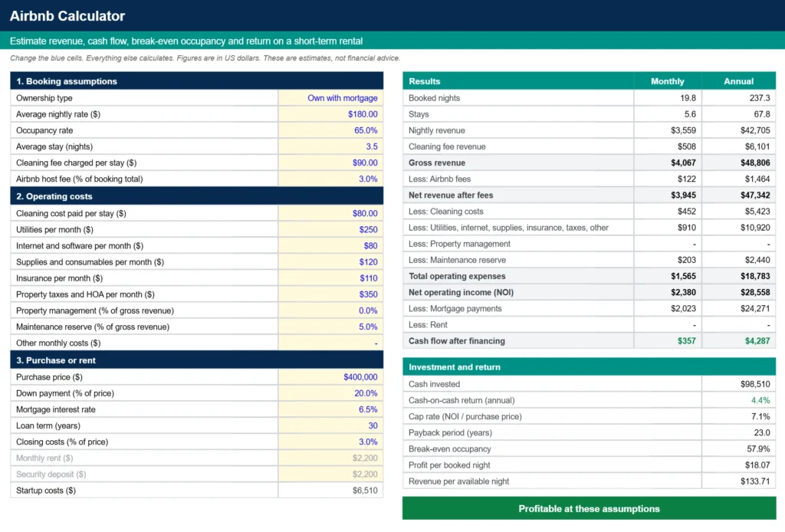Select Startup costs value $6,510

pyautogui.click(x=331, y=491)
